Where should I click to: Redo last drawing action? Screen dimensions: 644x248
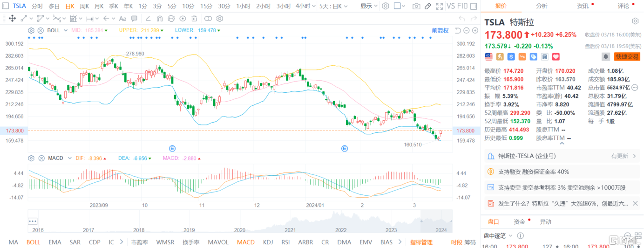(474, 19)
